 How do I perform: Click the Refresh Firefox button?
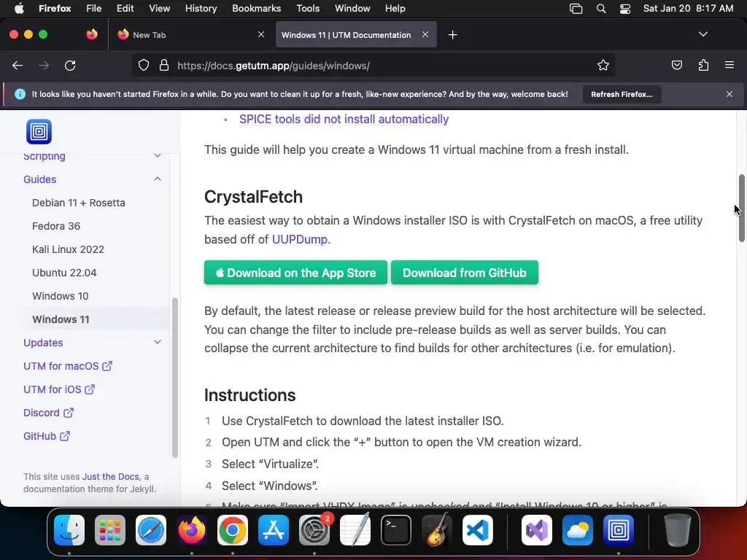point(622,94)
